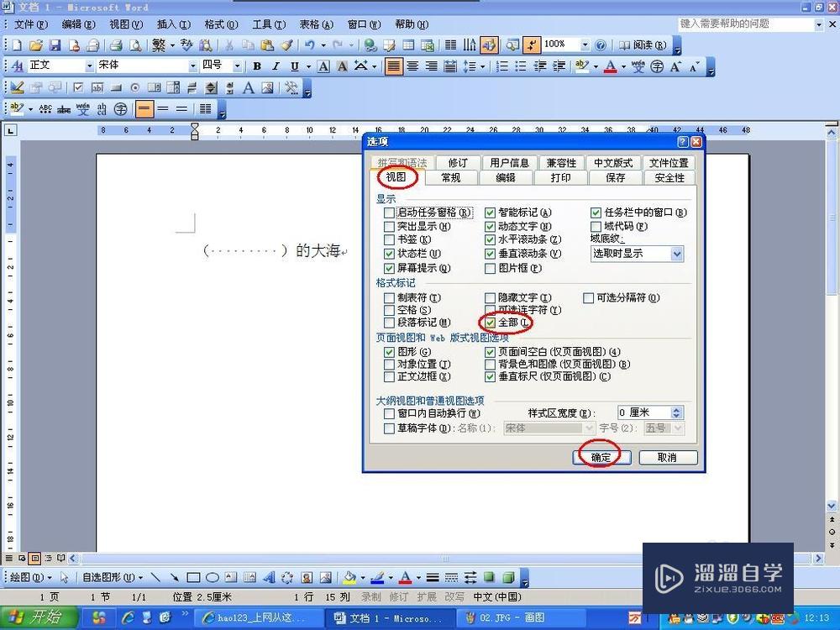The width and height of the screenshot is (840, 630).
Task: Click the Center alignment icon
Action: [x=412, y=66]
